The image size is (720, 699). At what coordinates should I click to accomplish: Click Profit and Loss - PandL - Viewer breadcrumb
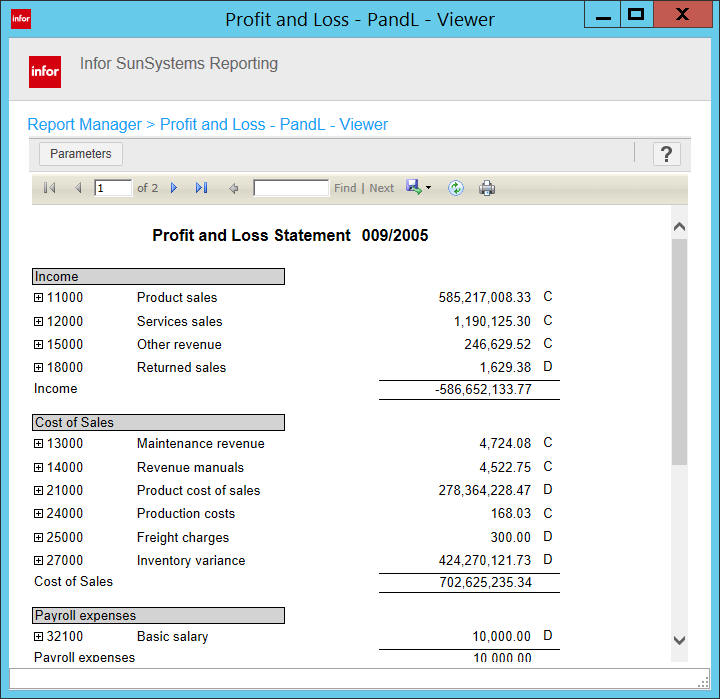(x=274, y=124)
